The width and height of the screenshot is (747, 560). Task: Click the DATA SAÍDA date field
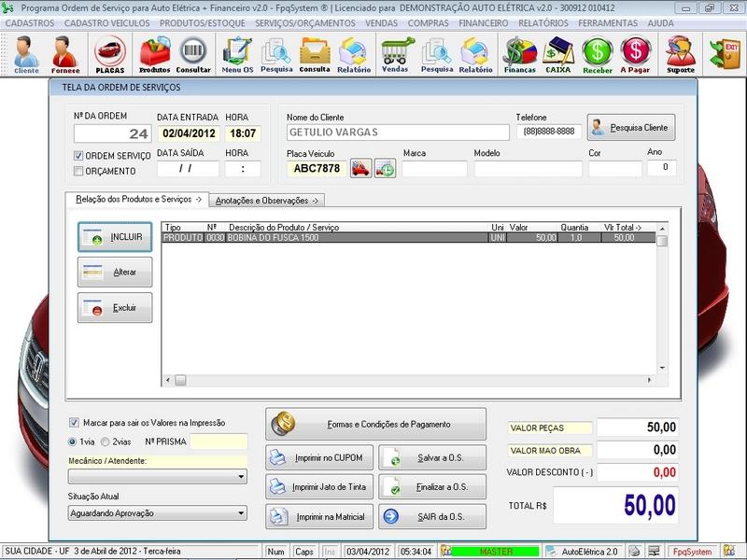pyautogui.click(x=189, y=169)
